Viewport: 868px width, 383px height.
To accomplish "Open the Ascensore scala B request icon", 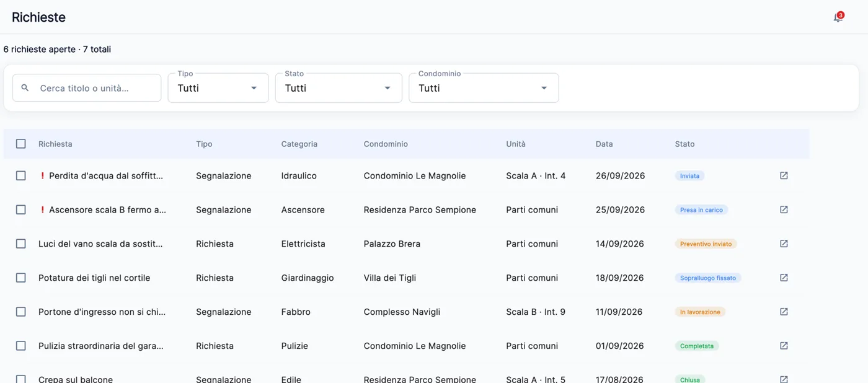I will click(784, 209).
